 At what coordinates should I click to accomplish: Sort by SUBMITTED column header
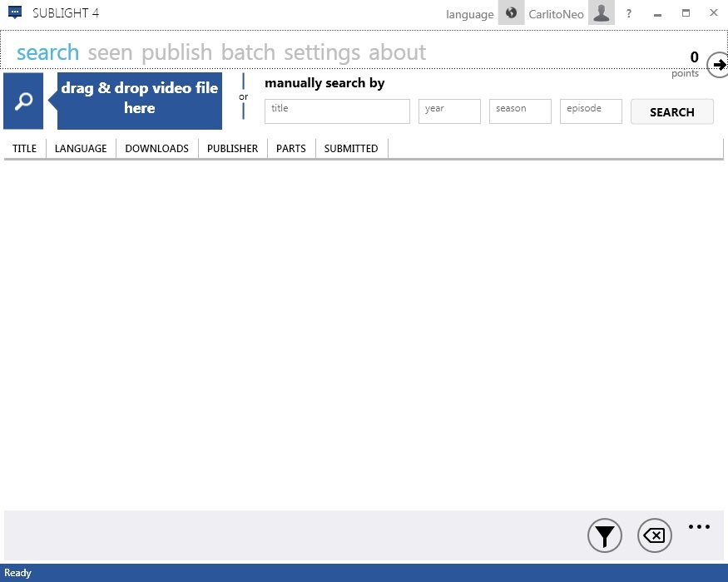(351, 149)
